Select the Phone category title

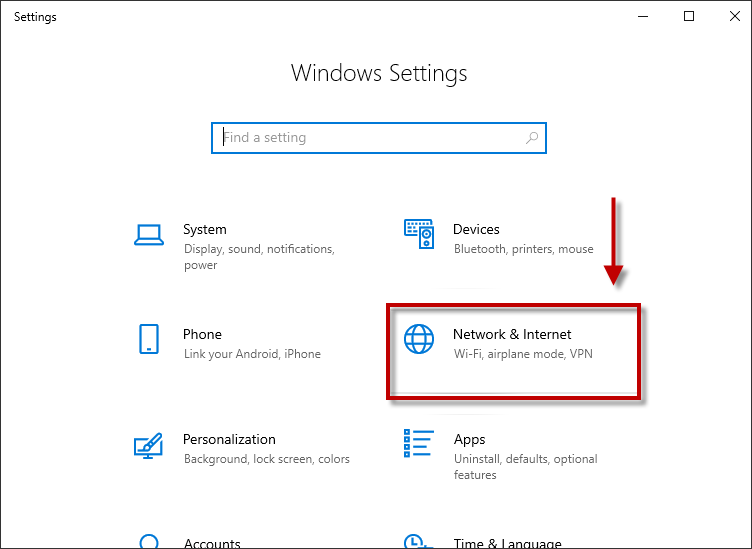click(x=202, y=334)
